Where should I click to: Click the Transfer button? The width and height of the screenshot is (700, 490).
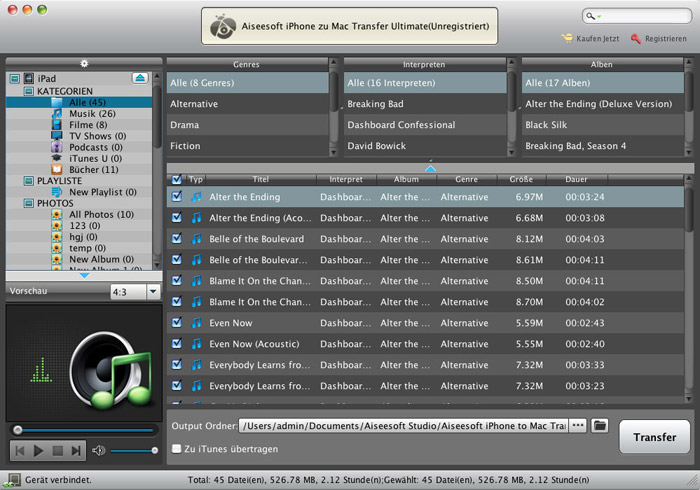654,437
